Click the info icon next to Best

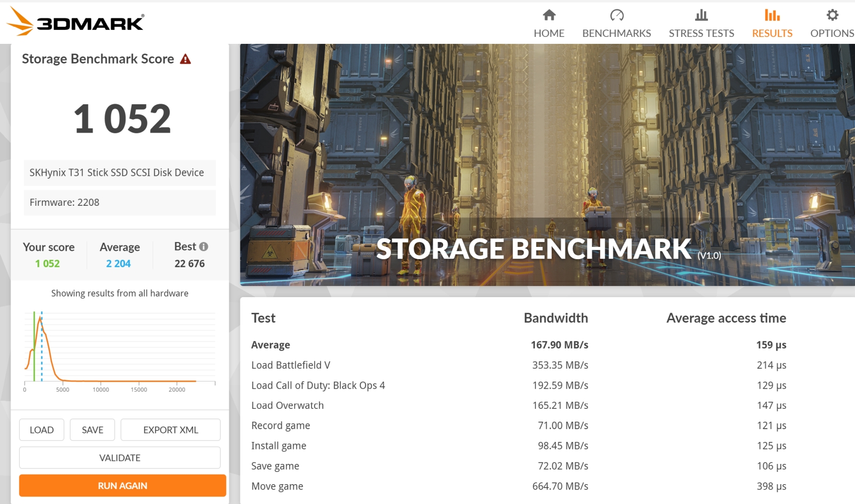[204, 246]
